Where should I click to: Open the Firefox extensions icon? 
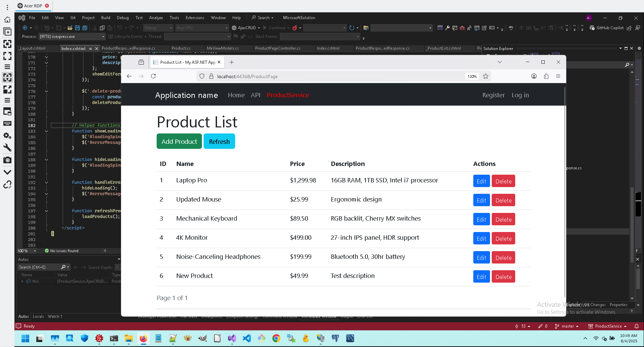[546, 76]
